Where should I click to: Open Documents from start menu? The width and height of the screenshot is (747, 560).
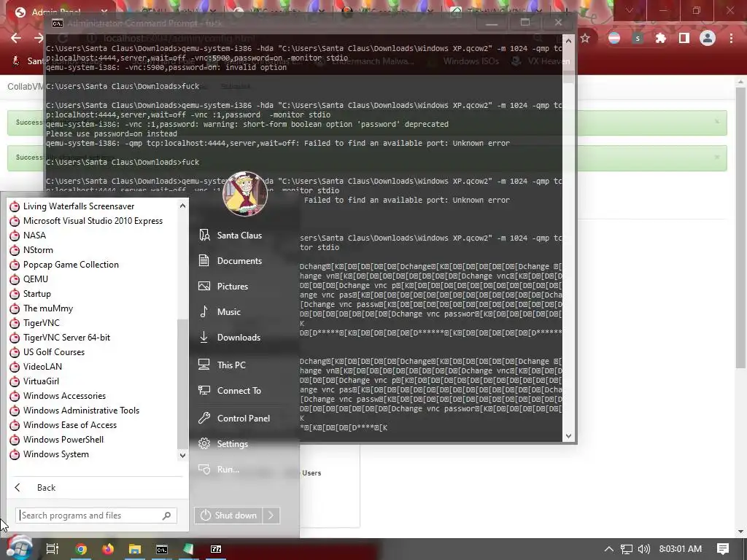tap(231, 261)
